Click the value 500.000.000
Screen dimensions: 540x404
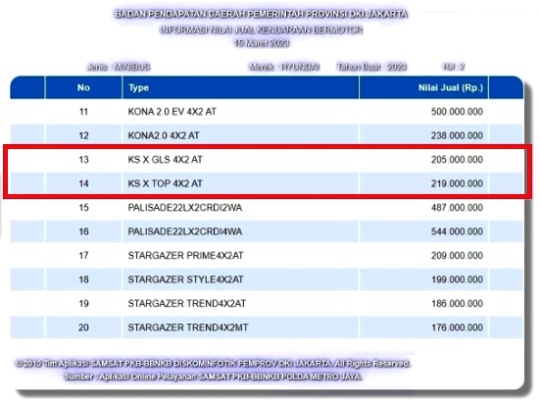[x=457, y=112]
